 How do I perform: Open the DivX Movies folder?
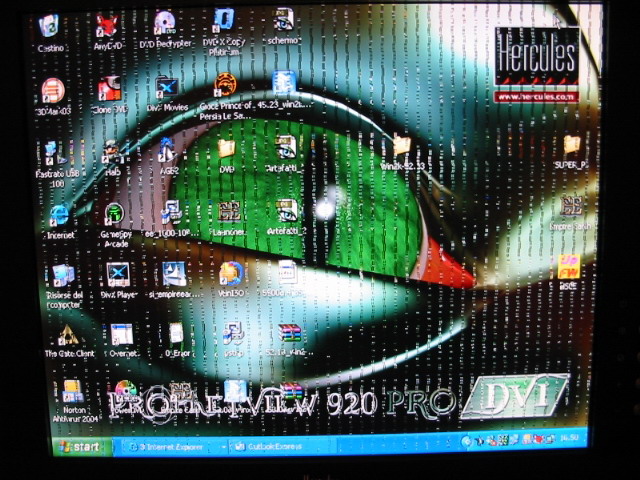pos(167,87)
